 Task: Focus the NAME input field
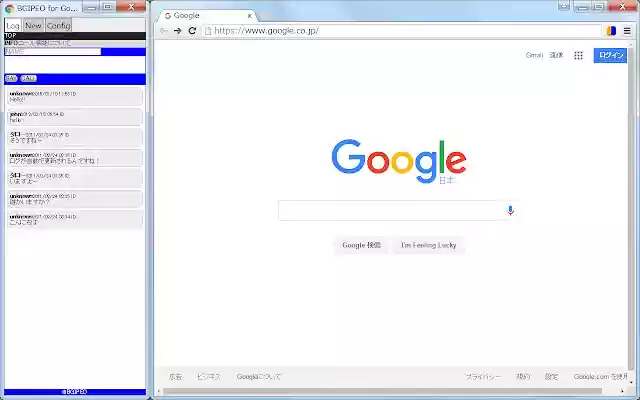coord(53,52)
